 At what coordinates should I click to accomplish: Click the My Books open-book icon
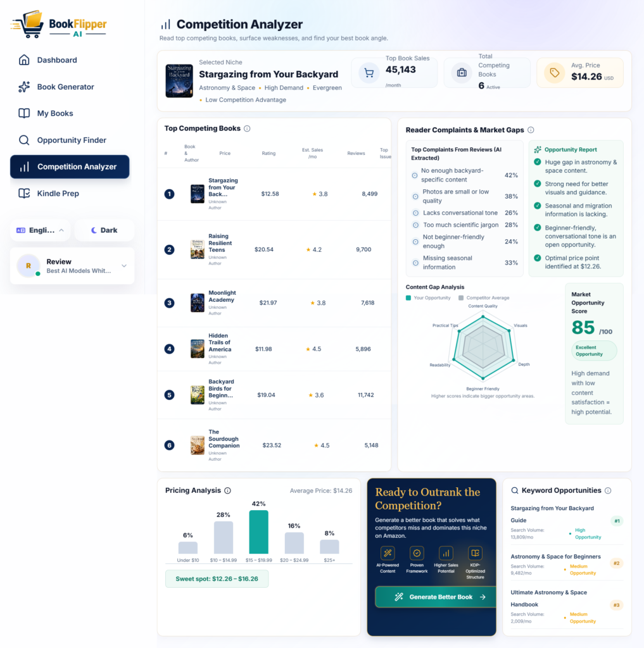coord(24,113)
